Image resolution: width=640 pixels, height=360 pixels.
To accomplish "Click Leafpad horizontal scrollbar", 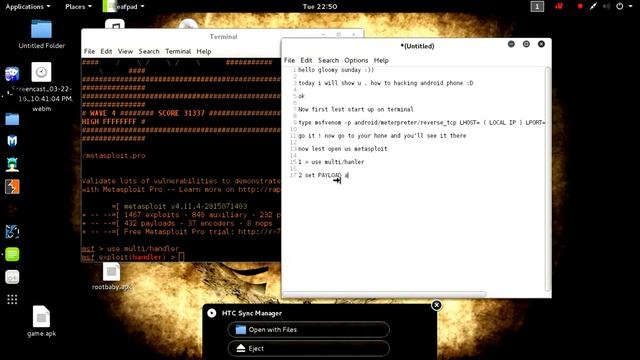I will point(384,294).
